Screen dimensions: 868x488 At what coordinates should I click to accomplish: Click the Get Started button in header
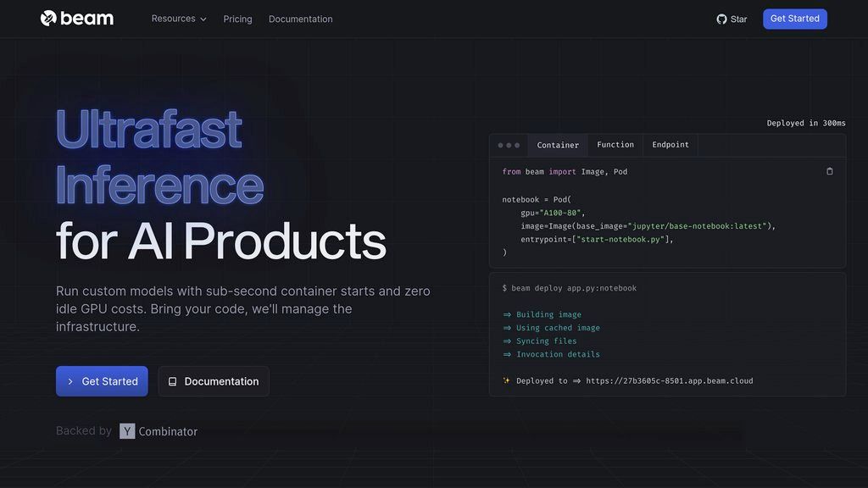point(795,19)
